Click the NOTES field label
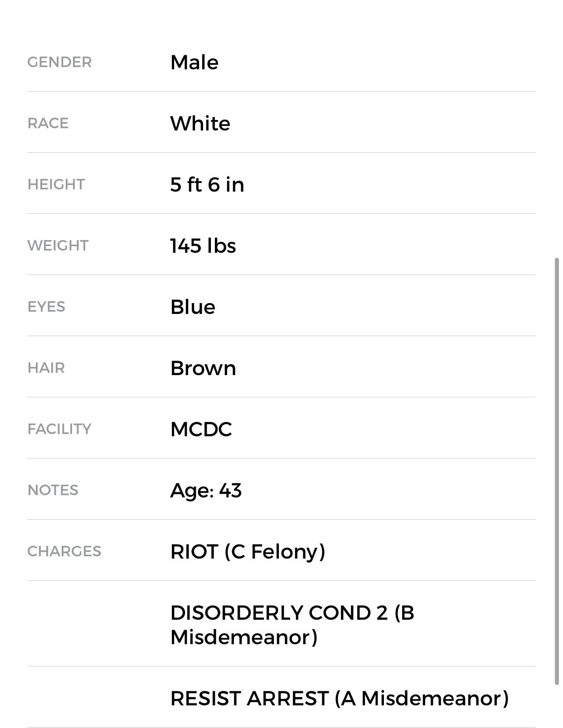Image resolution: width=563 pixels, height=728 pixels. point(53,490)
